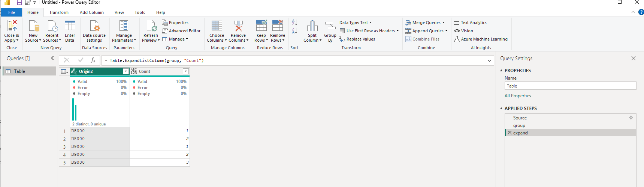Open Manage Parameters
This screenshot has width=644, height=187.
pos(124,31)
